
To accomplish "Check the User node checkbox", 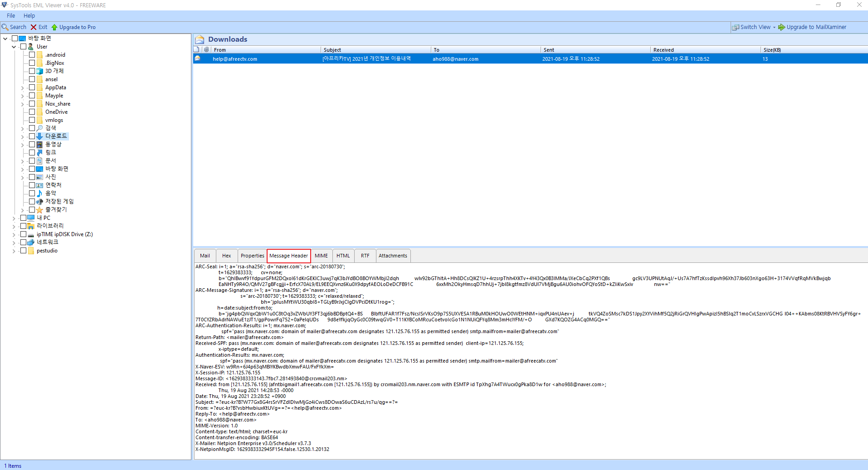I will point(23,47).
